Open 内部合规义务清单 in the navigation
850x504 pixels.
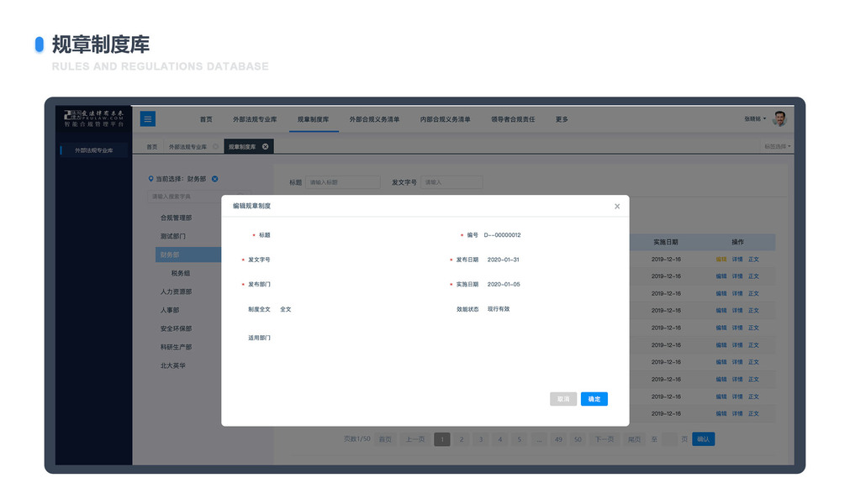pos(445,119)
